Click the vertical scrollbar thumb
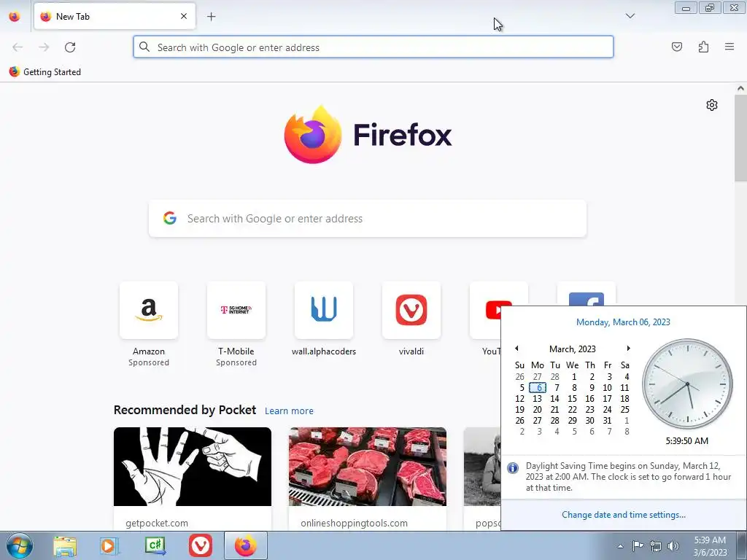Viewport: 747px width, 560px height. [x=740, y=138]
